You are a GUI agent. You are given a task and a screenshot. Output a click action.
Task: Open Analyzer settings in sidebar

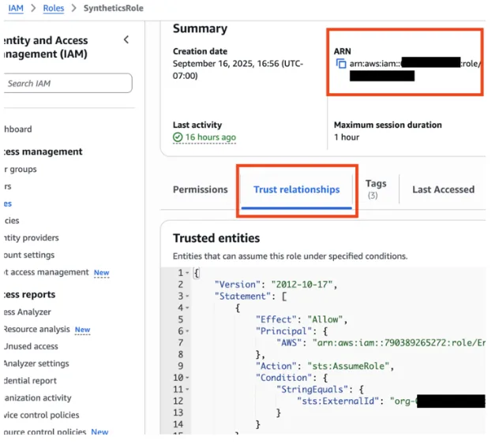(36, 364)
